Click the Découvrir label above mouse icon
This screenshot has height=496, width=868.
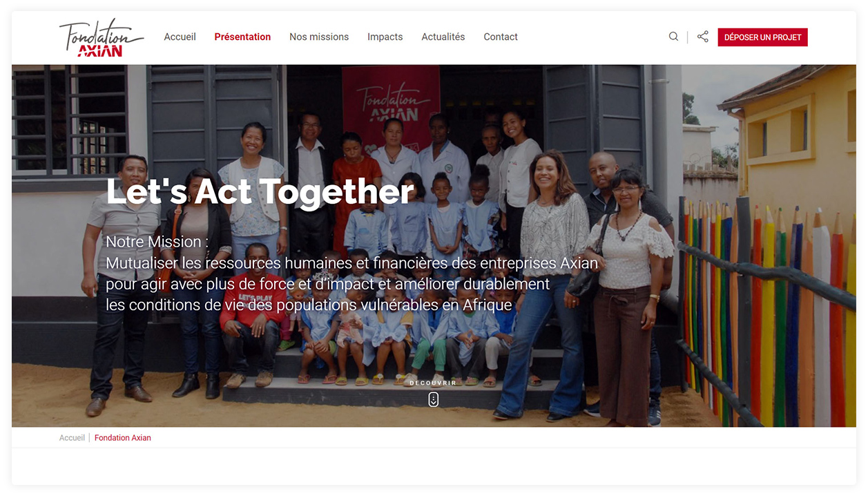pos(433,383)
